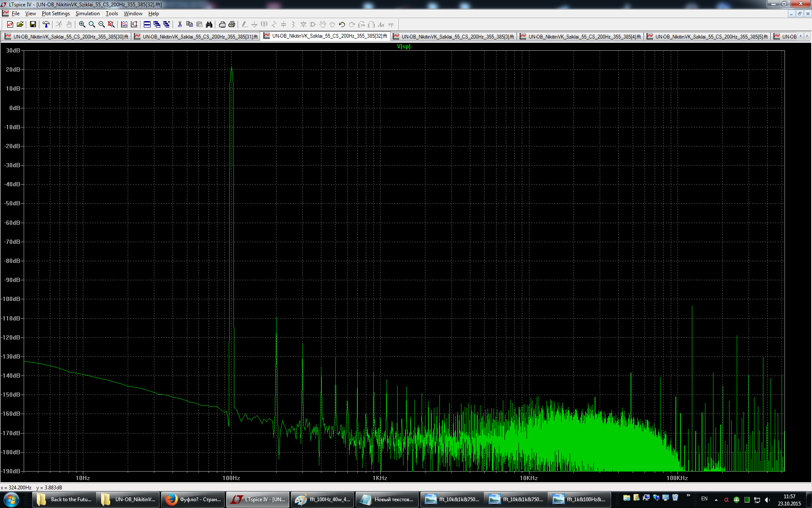
Task: Open the fft_100Hz_40w_4 Paint taskbar item
Action: click(x=322, y=500)
